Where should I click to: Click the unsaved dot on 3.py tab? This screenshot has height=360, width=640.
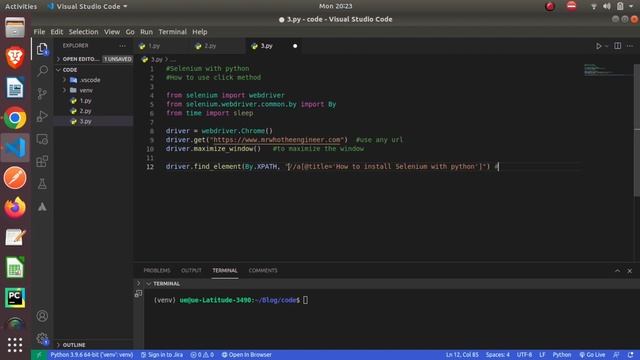pyautogui.click(x=295, y=46)
